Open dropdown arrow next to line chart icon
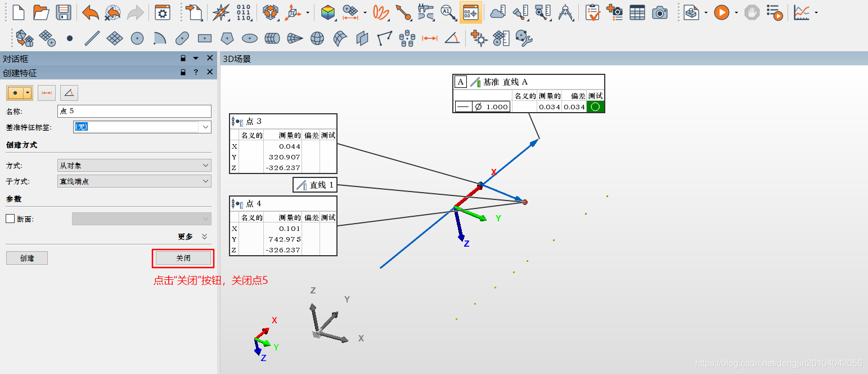This screenshot has height=374, width=868. pos(816,12)
